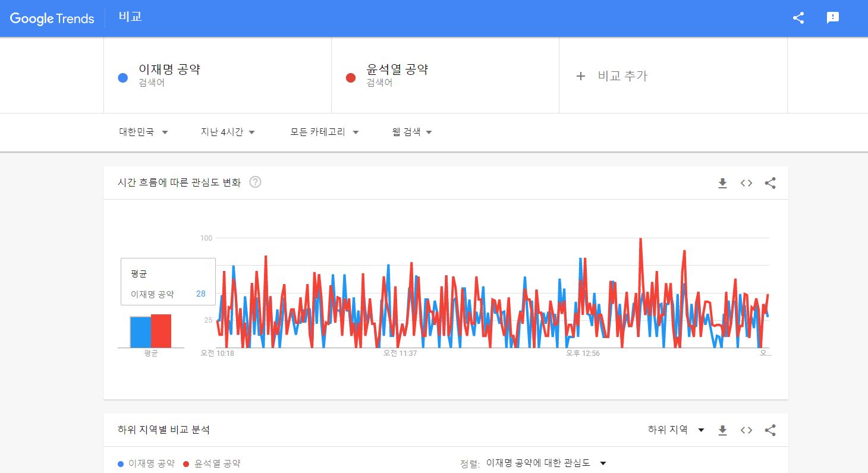Screen dimensions: 868x473
Task: Open the 지난 4시간 time range dropdown
Action: [228, 132]
